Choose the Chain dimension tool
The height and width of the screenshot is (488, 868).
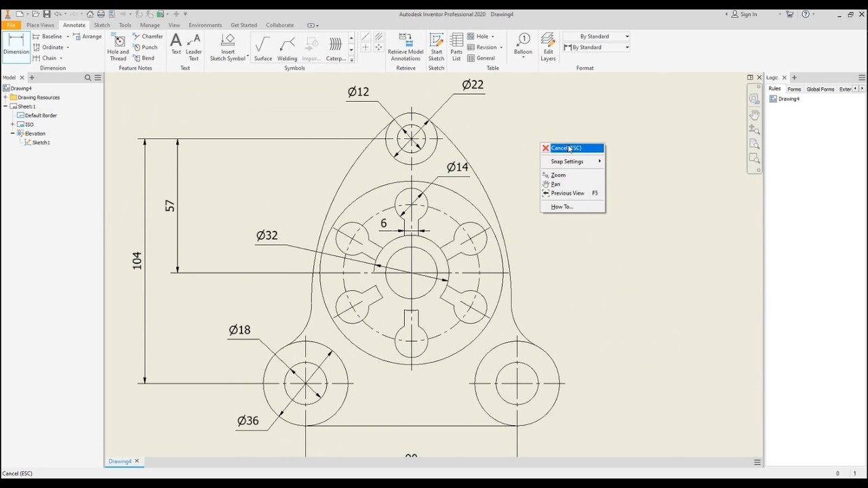[45, 58]
